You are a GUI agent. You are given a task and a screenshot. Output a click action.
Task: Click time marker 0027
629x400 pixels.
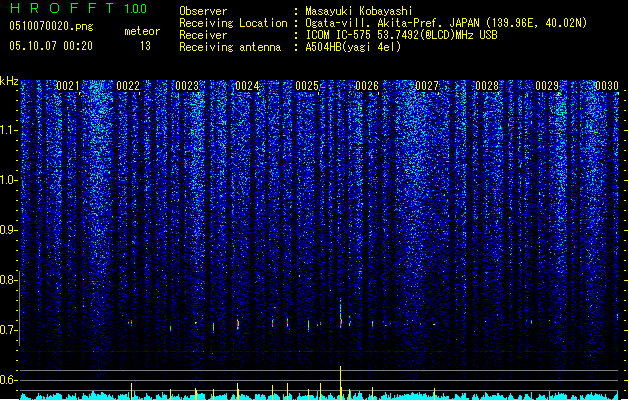click(x=427, y=86)
